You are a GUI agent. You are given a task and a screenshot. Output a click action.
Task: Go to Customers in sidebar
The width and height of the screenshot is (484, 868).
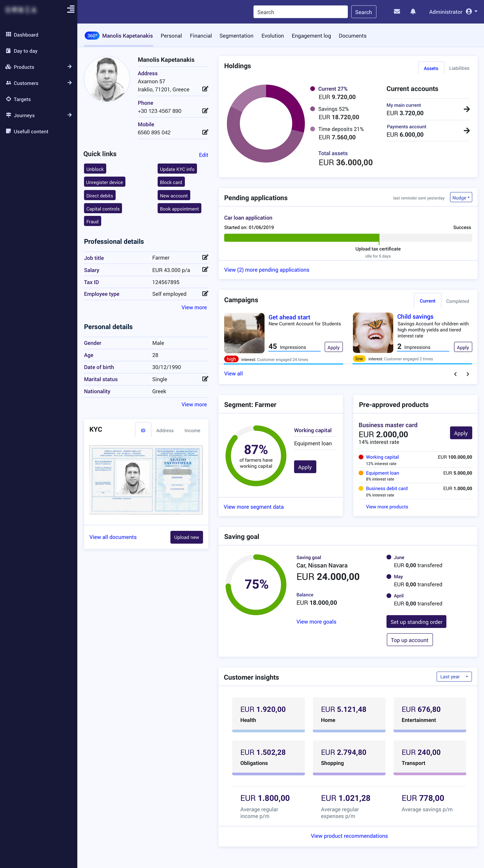click(26, 83)
